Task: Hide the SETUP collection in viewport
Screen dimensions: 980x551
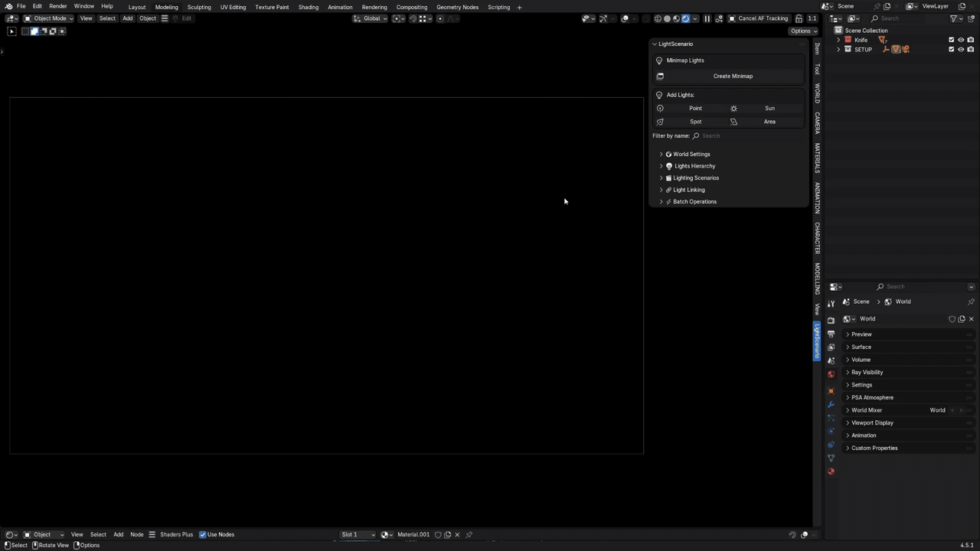Action: tap(961, 50)
